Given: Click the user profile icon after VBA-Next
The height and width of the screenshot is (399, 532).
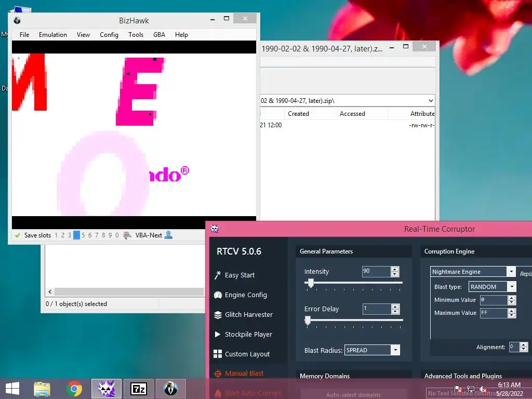Looking at the screenshot, I should [x=168, y=235].
